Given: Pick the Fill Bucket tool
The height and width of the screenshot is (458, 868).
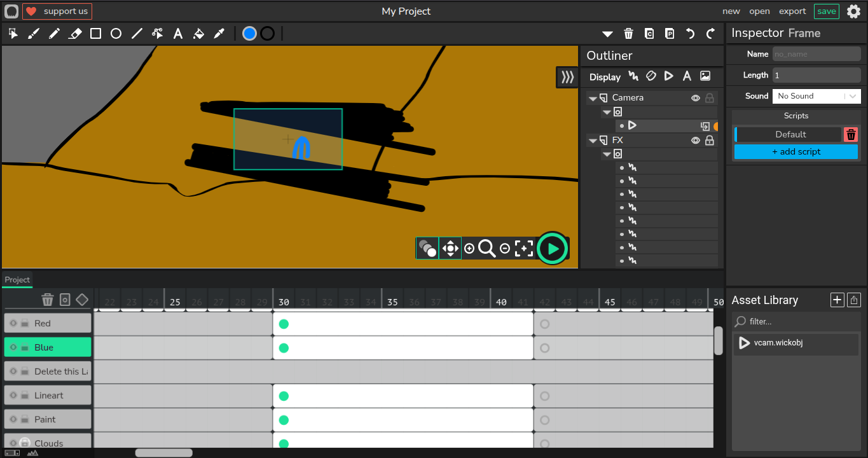Looking at the screenshot, I should [x=198, y=34].
